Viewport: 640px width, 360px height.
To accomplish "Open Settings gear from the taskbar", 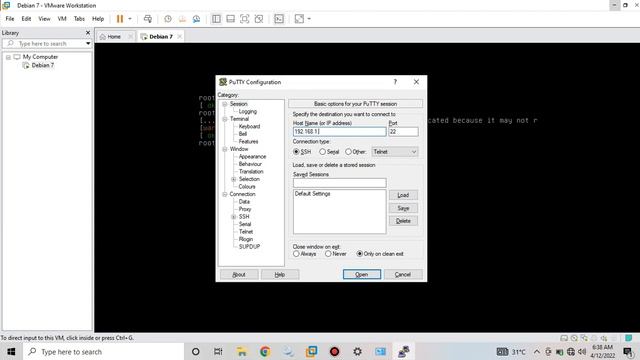I will tap(358, 351).
